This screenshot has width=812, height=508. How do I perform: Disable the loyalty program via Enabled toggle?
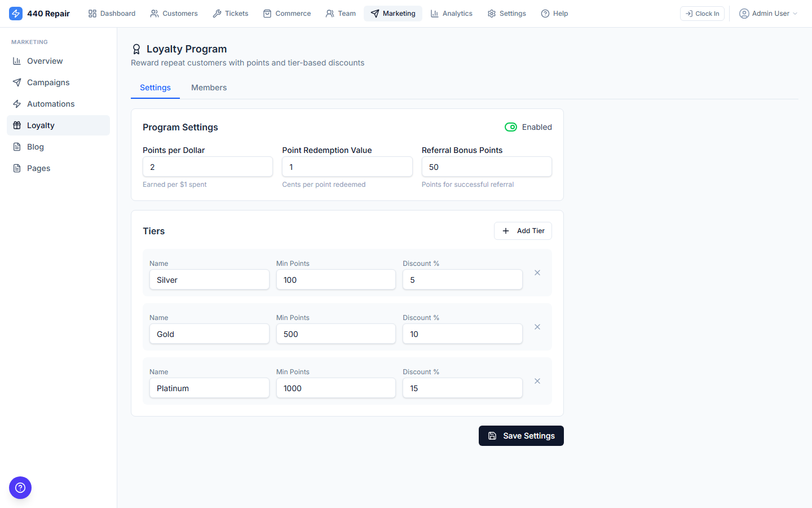511,127
